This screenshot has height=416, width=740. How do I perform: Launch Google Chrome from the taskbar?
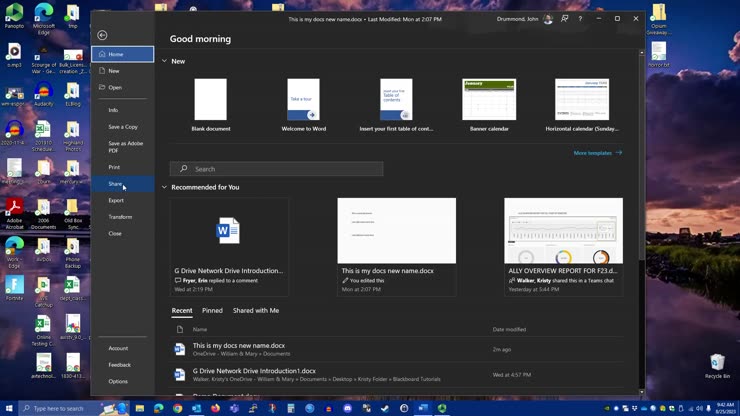point(177,408)
